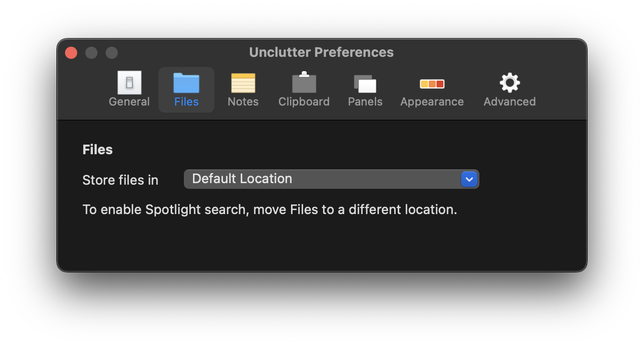
Task: Close the Unclutter Preferences window
Action: pyautogui.click(x=71, y=53)
